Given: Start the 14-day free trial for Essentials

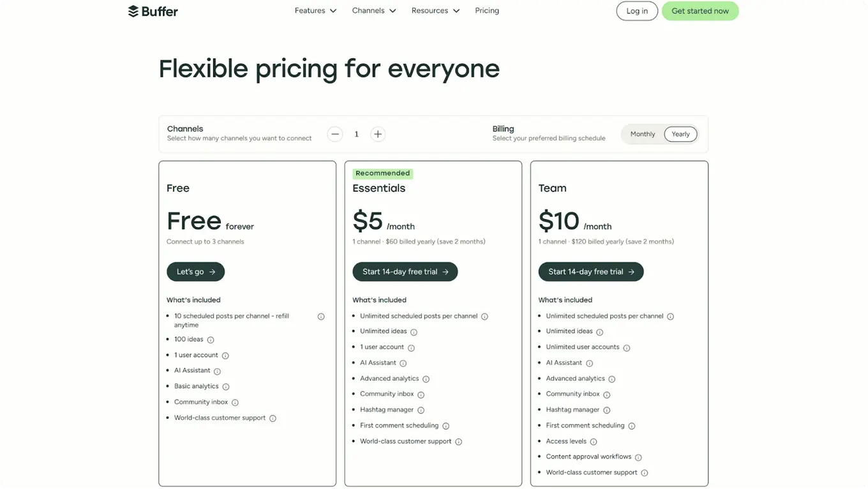Looking at the screenshot, I should coord(405,271).
